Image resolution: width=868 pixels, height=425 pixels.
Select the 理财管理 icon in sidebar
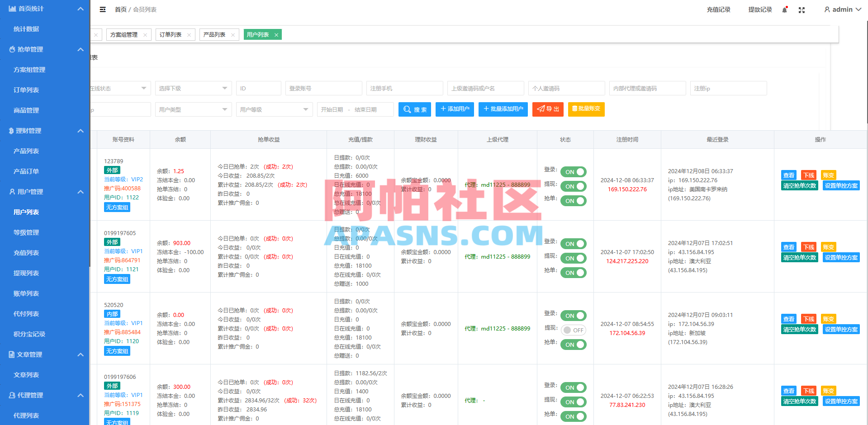coord(11,131)
